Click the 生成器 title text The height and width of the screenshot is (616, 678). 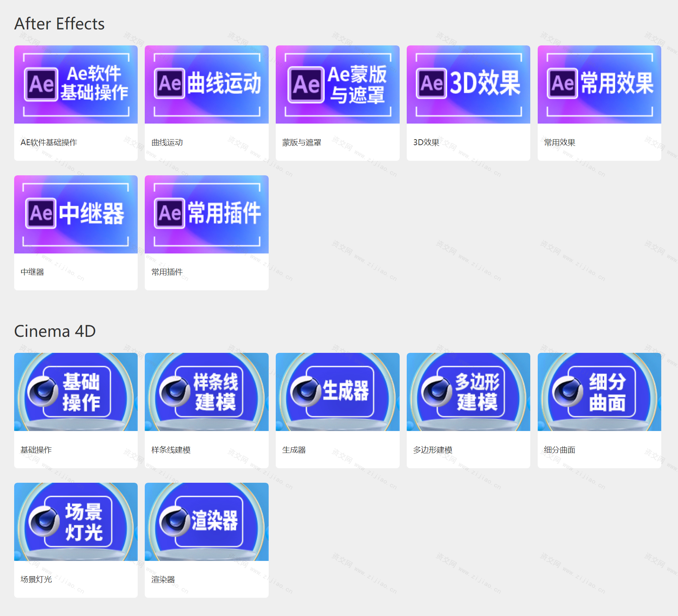(x=294, y=450)
